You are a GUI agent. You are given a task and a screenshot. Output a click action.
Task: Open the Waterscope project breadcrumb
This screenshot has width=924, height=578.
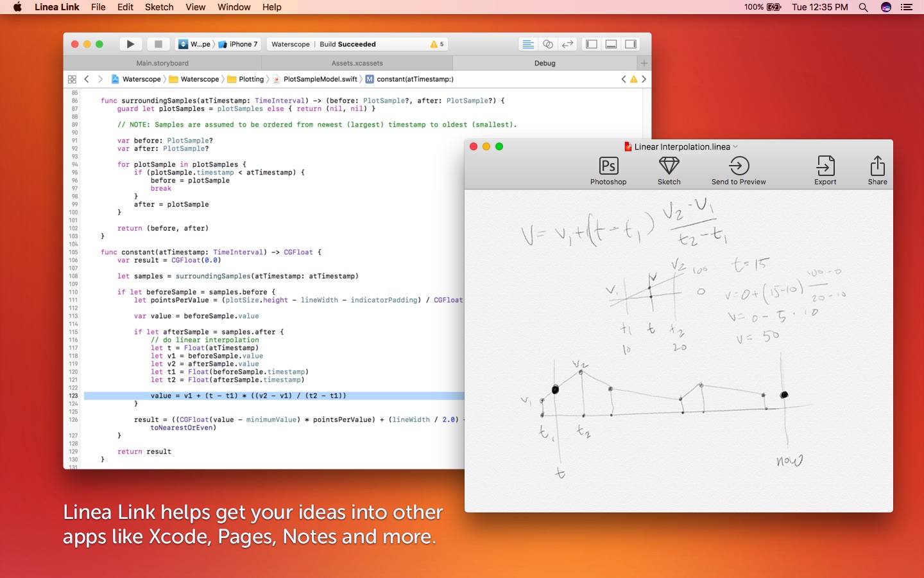click(136, 79)
